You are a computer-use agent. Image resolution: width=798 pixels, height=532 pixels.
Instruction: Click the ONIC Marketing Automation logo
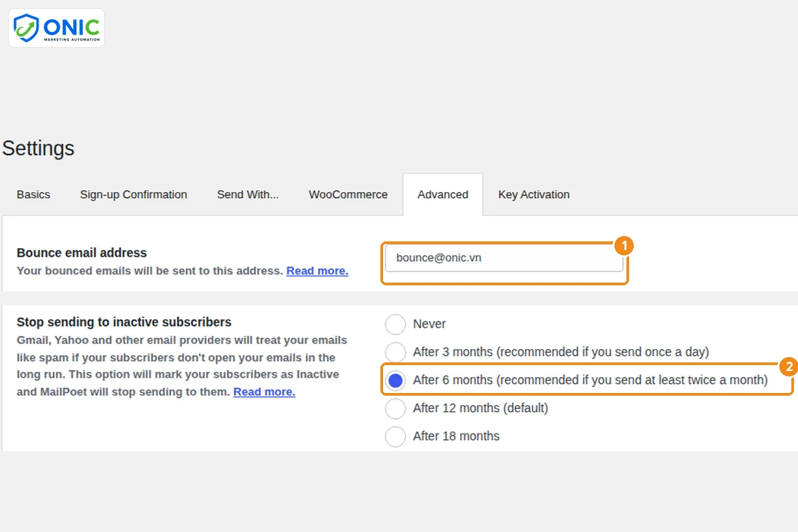click(x=57, y=28)
